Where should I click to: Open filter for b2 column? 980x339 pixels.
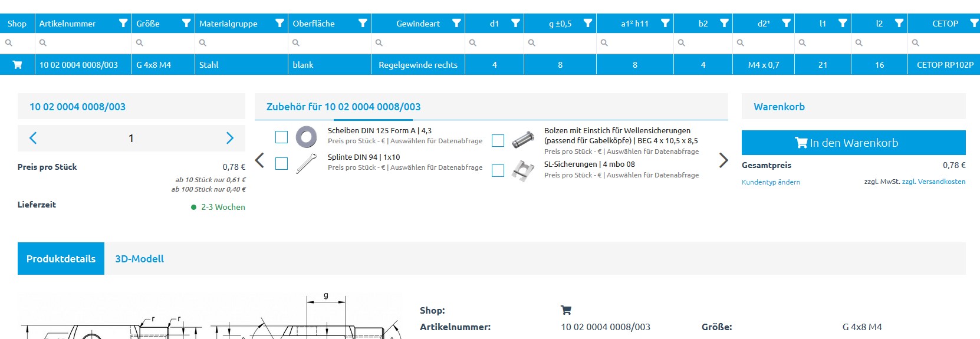click(x=724, y=24)
